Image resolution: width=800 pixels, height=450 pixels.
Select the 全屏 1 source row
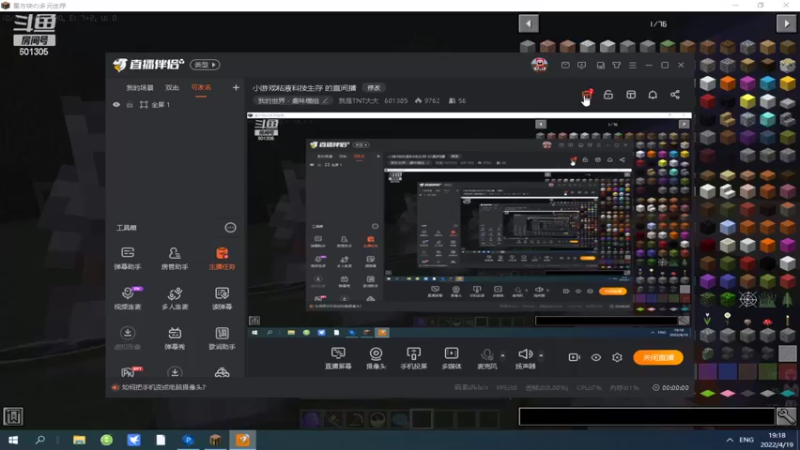click(175, 105)
